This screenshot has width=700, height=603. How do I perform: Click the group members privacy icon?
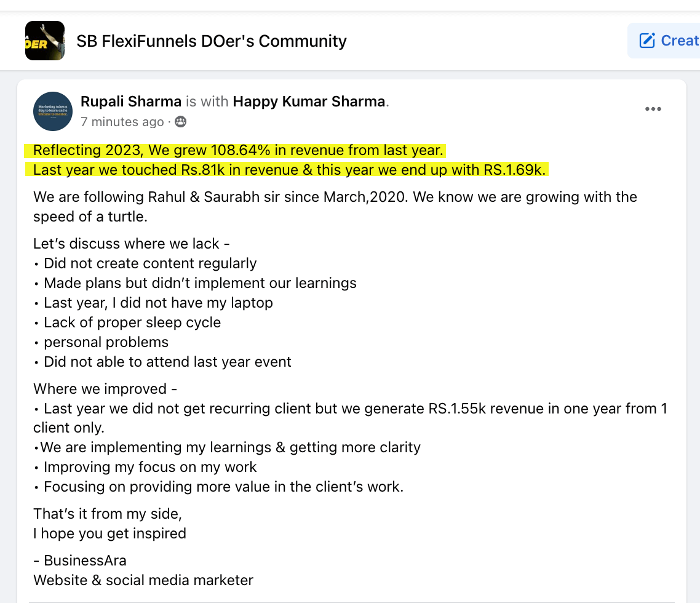pos(180,122)
